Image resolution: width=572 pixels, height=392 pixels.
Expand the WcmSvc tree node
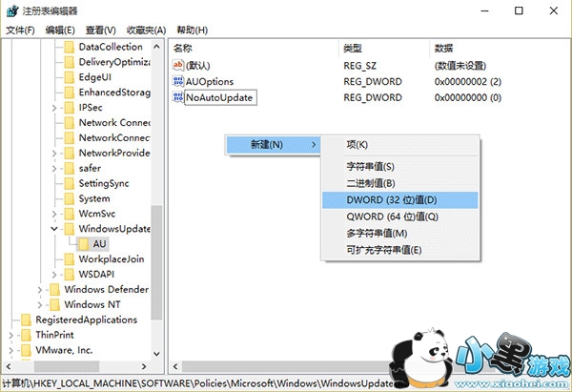54,214
